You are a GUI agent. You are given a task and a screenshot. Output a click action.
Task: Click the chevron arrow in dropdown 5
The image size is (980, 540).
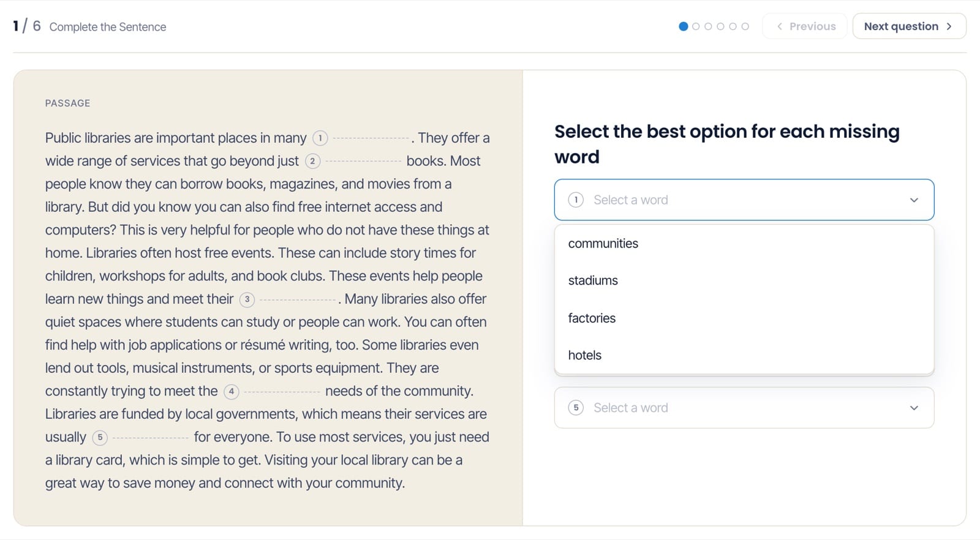pos(914,408)
